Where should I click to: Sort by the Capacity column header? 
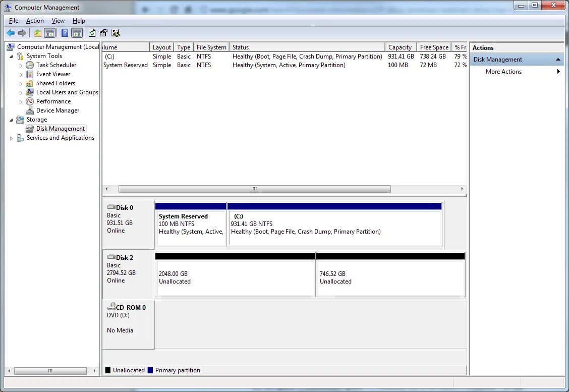click(x=401, y=47)
